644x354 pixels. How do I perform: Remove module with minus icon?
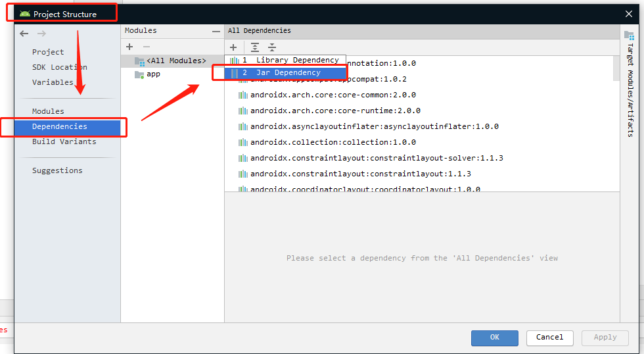coord(147,47)
